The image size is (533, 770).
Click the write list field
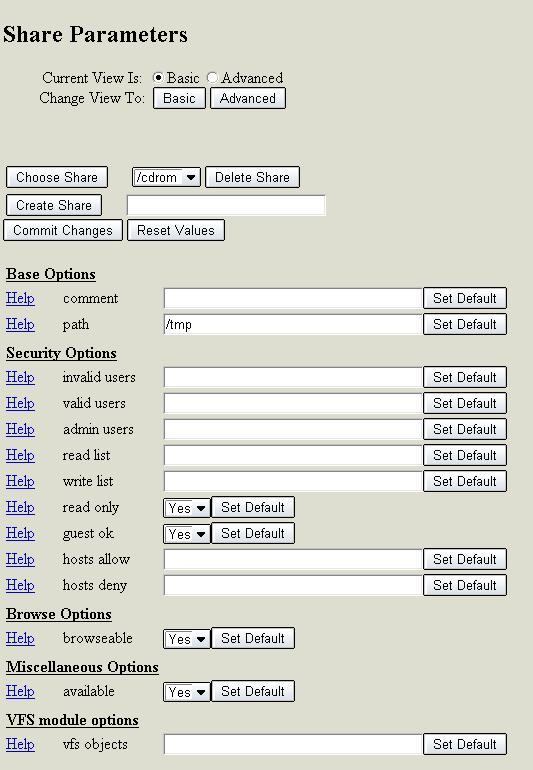pyautogui.click(x=293, y=481)
